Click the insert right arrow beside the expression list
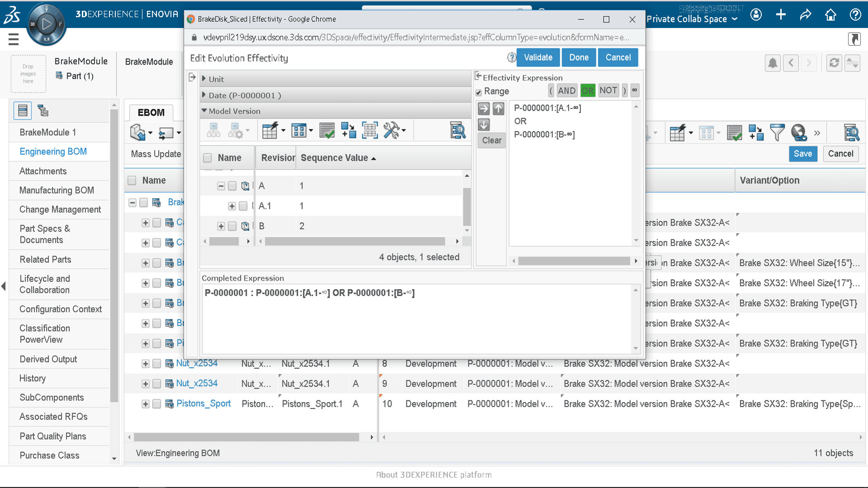868x488 pixels. pos(484,108)
